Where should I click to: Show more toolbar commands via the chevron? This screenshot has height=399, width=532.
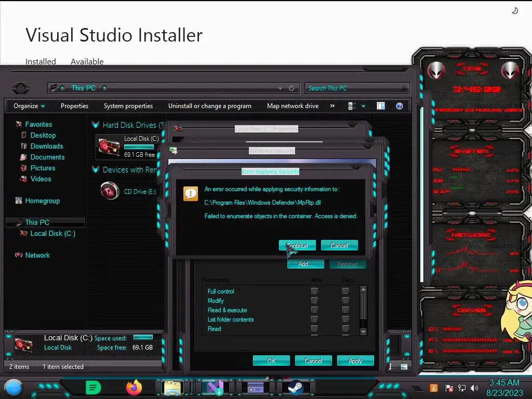332,106
